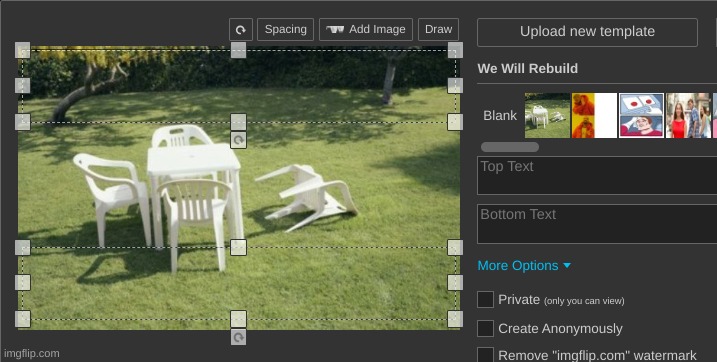The image size is (717, 362).
Task: Click the bottom text box's top-center handle
Action: point(238,247)
